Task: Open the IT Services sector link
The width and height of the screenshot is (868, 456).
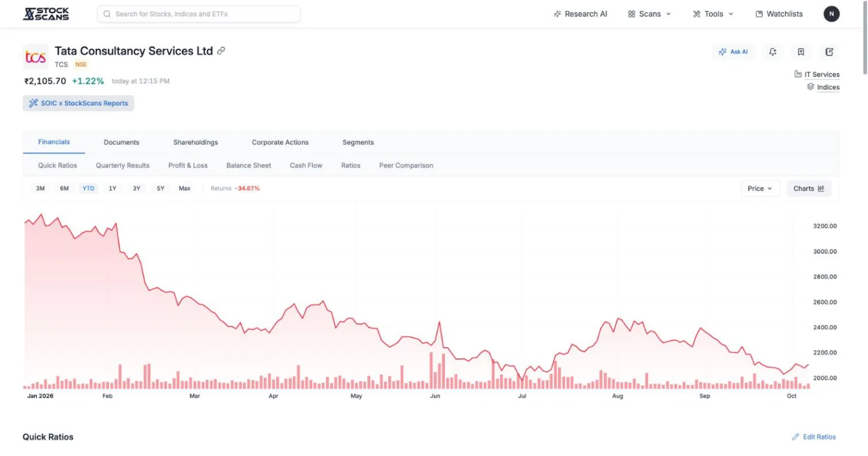Action: [x=817, y=75]
